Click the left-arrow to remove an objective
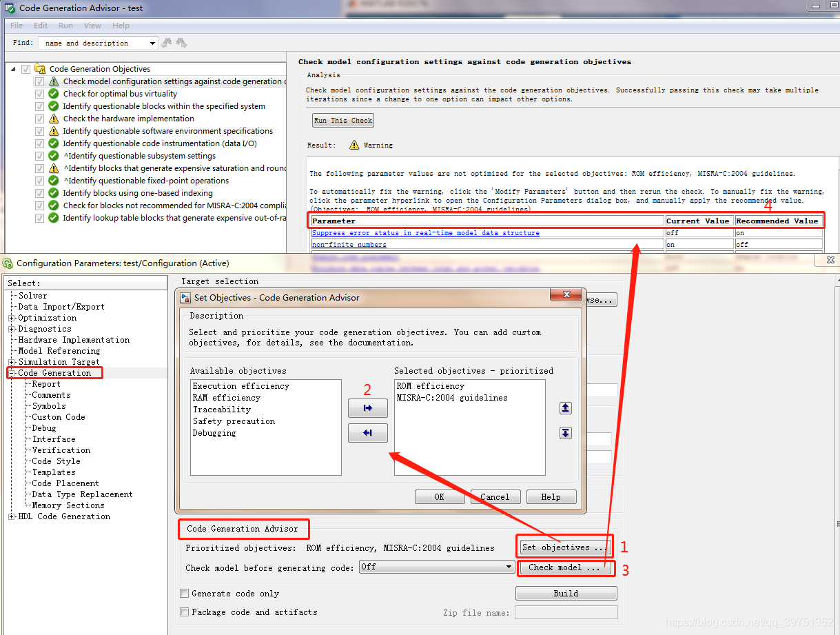 [368, 433]
